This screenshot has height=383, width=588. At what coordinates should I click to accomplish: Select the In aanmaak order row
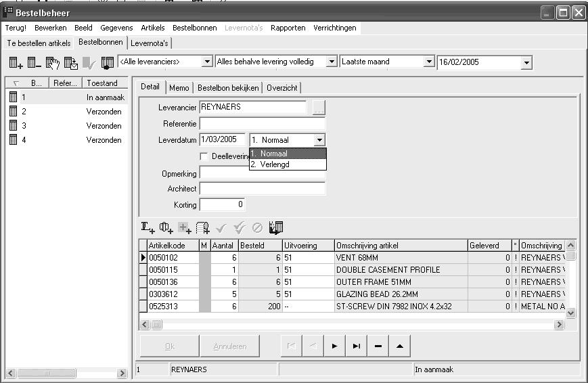pos(67,97)
